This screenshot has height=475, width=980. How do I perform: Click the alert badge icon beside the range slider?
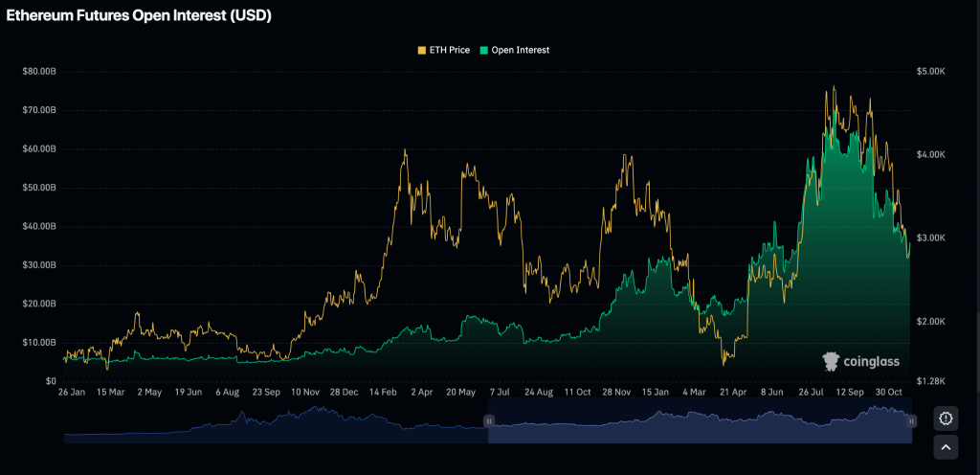click(x=946, y=418)
